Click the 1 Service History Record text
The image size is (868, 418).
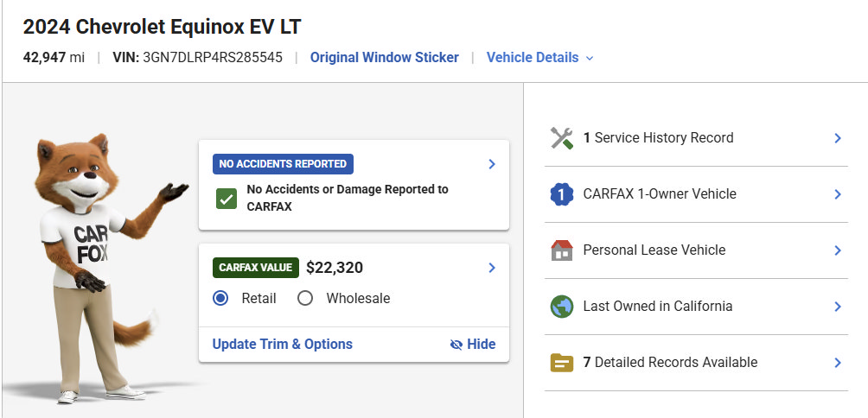(658, 138)
